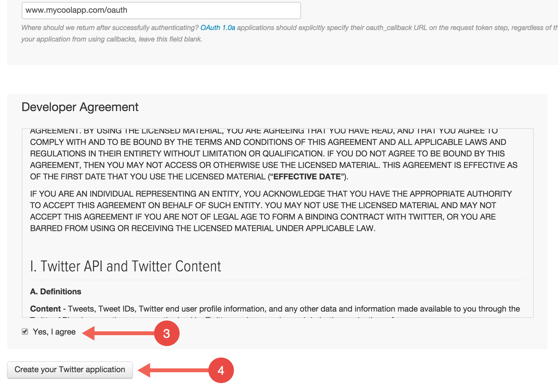Click line 'BARRED FROM USING OR RECEIVING'
This screenshot has width=558, height=392.
(x=203, y=228)
